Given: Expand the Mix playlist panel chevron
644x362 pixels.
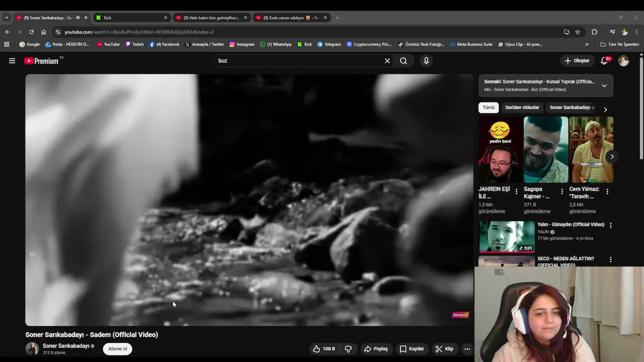Looking at the screenshot, I should (604, 85).
